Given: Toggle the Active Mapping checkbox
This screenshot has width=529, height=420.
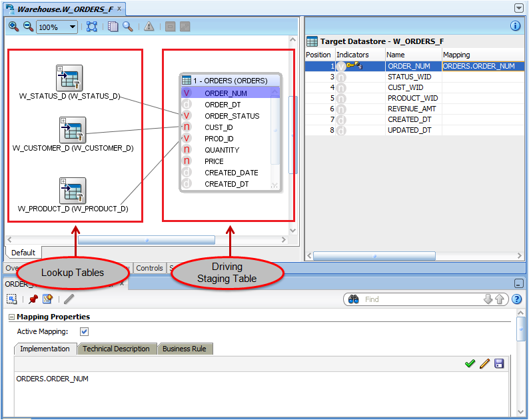Looking at the screenshot, I should coord(84,331).
